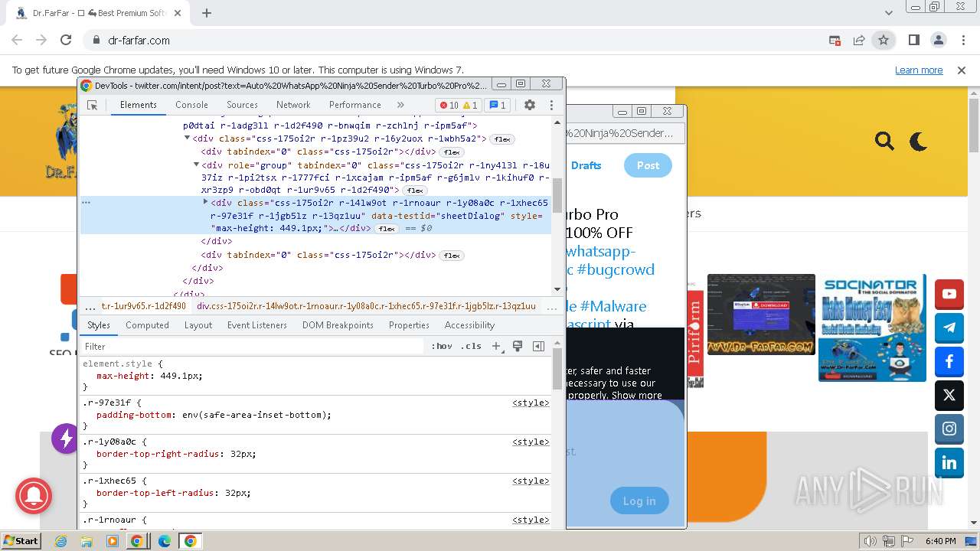The width and height of the screenshot is (980, 551).
Task: Click the paintbrush rendering emulation icon
Action: click(x=518, y=346)
